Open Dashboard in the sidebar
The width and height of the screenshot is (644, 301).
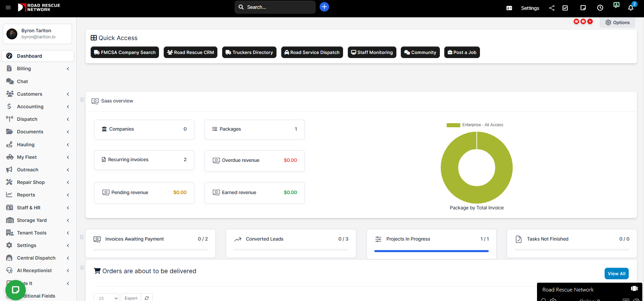(38, 56)
